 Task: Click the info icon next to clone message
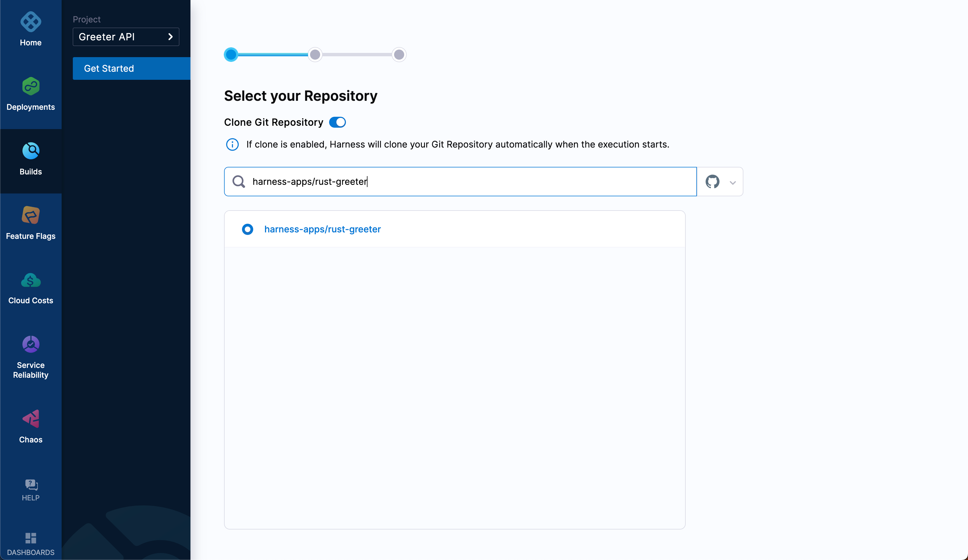(233, 145)
